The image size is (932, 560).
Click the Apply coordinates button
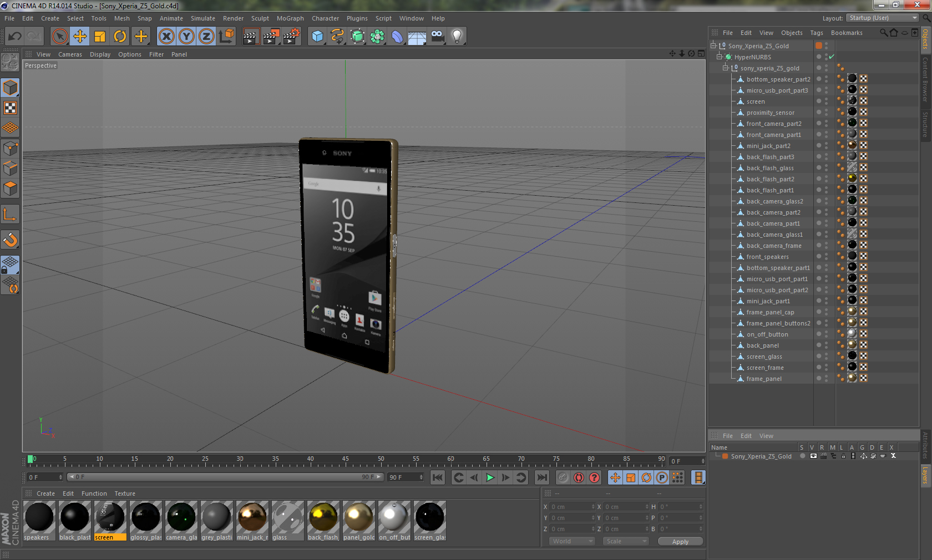[x=680, y=542]
